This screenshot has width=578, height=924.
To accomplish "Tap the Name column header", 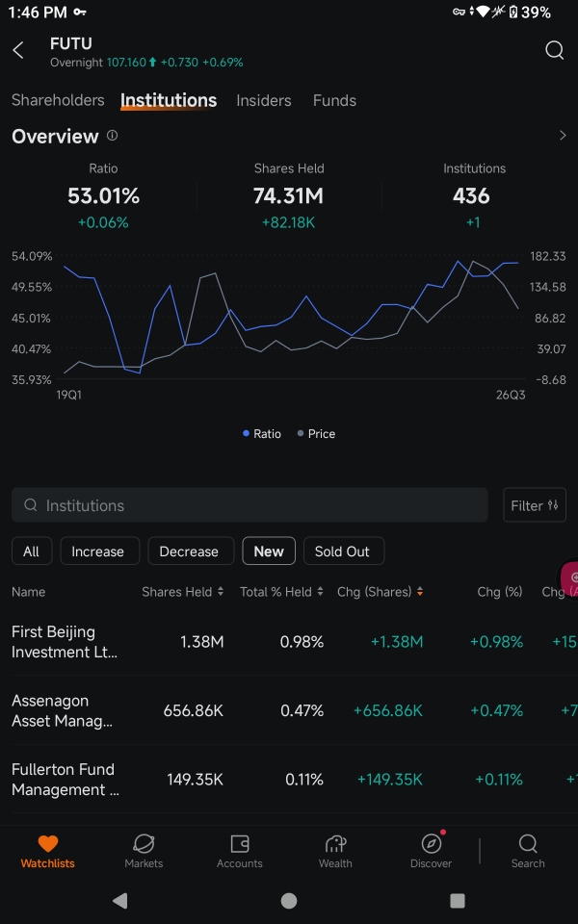I will pos(28,592).
